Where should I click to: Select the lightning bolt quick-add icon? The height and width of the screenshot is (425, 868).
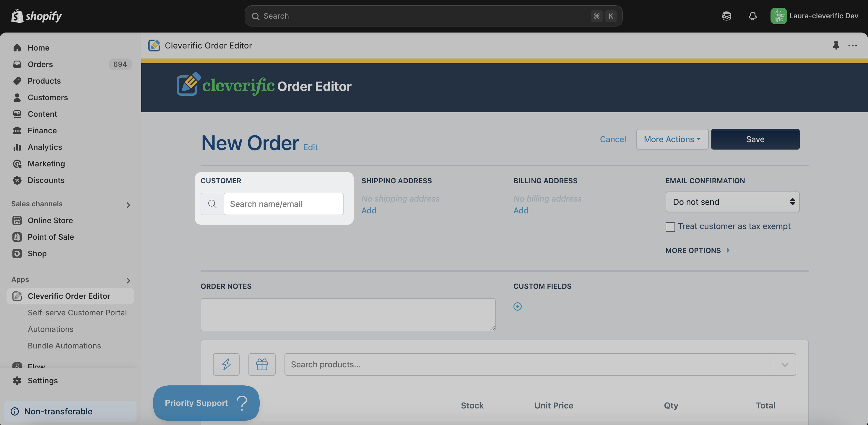click(226, 364)
